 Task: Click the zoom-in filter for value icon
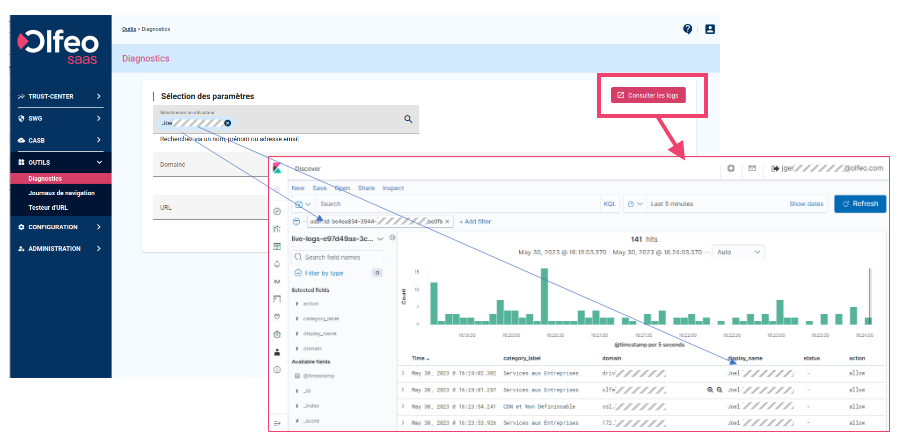[x=710, y=389]
